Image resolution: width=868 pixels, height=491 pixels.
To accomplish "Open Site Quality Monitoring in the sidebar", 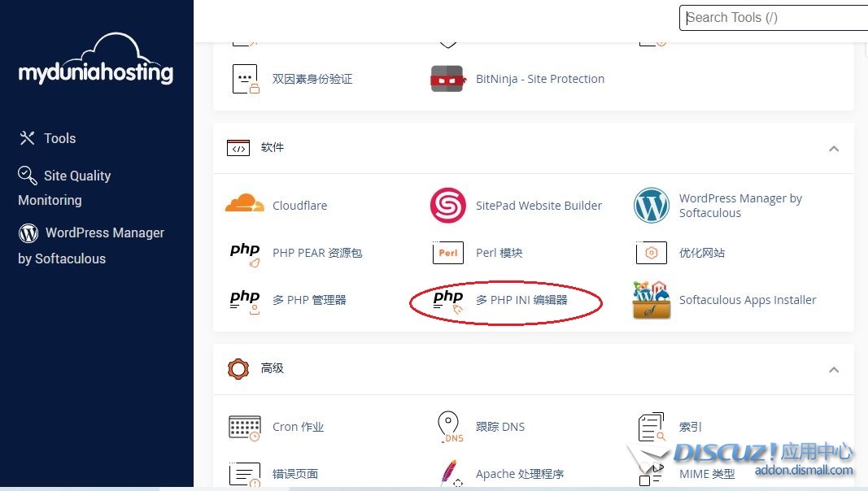I will (64, 188).
